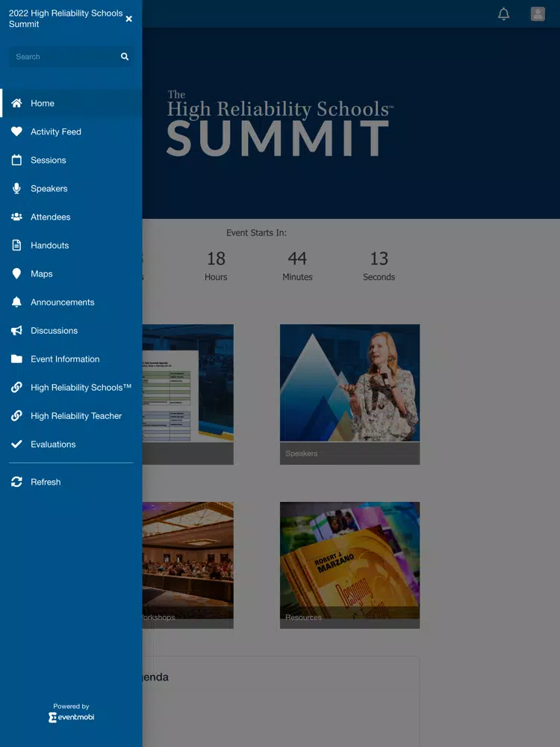Image resolution: width=560 pixels, height=747 pixels.
Task: Click the Announcements bell icon in sidebar
Action: [16, 302]
